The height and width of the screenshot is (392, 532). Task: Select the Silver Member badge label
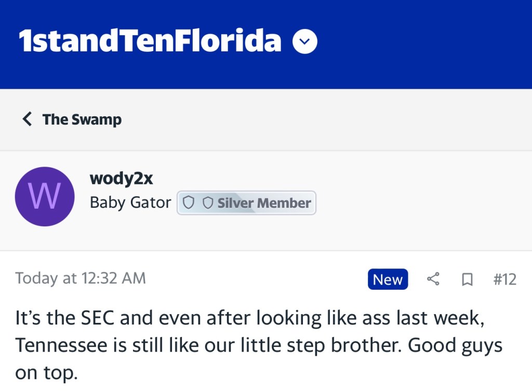coord(264,203)
